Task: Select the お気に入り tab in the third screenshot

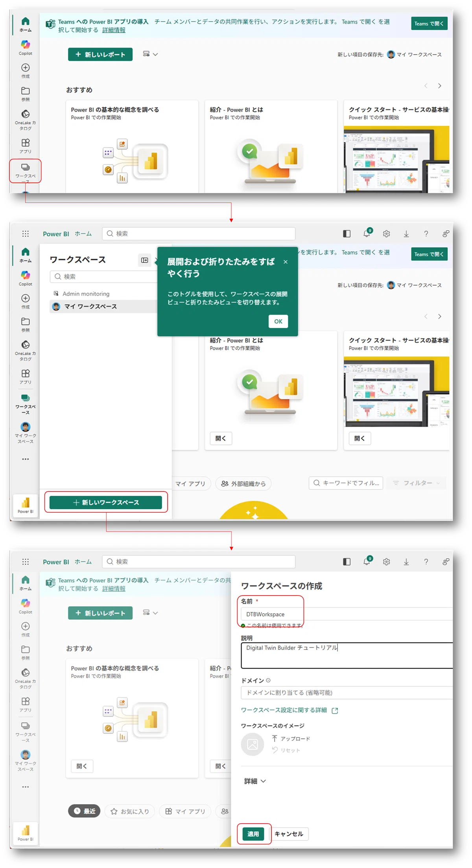Action: click(130, 811)
